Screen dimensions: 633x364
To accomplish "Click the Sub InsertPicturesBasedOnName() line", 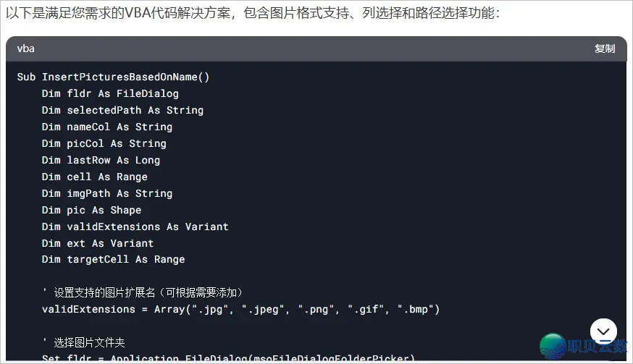I will [x=113, y=77].
